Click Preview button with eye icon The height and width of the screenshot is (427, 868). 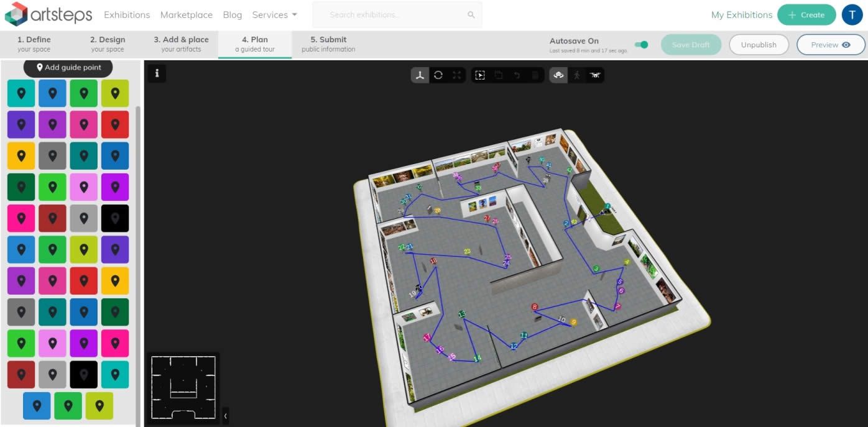pos(830,45)
